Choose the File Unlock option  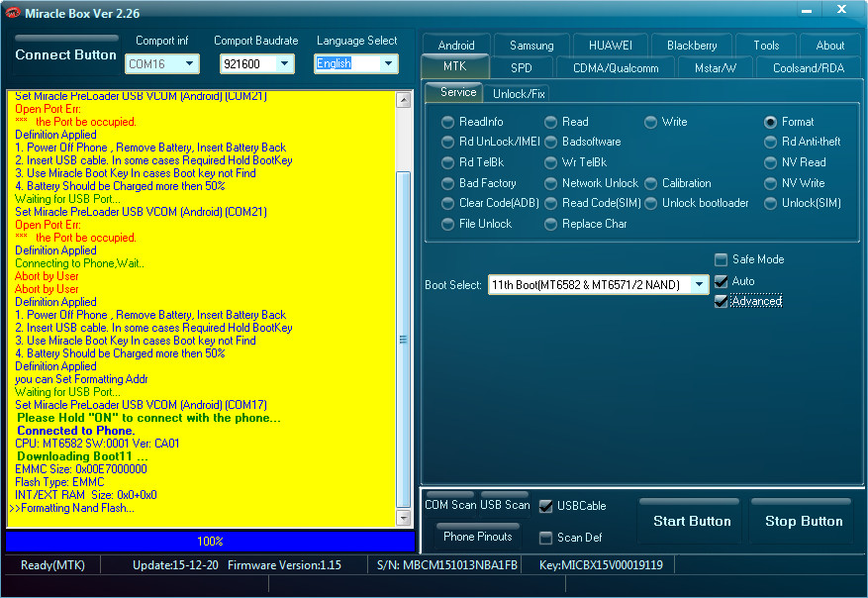(x=477, y=224)
